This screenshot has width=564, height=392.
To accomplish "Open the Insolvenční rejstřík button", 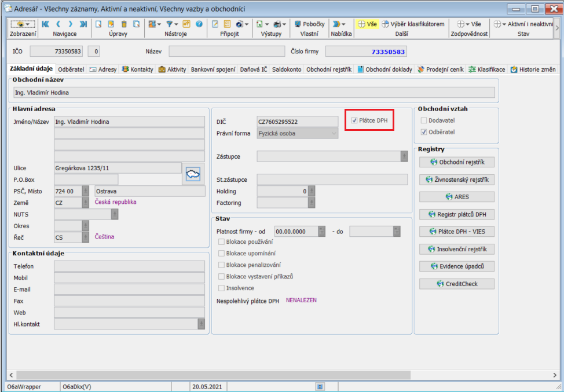I will [456, 249].
